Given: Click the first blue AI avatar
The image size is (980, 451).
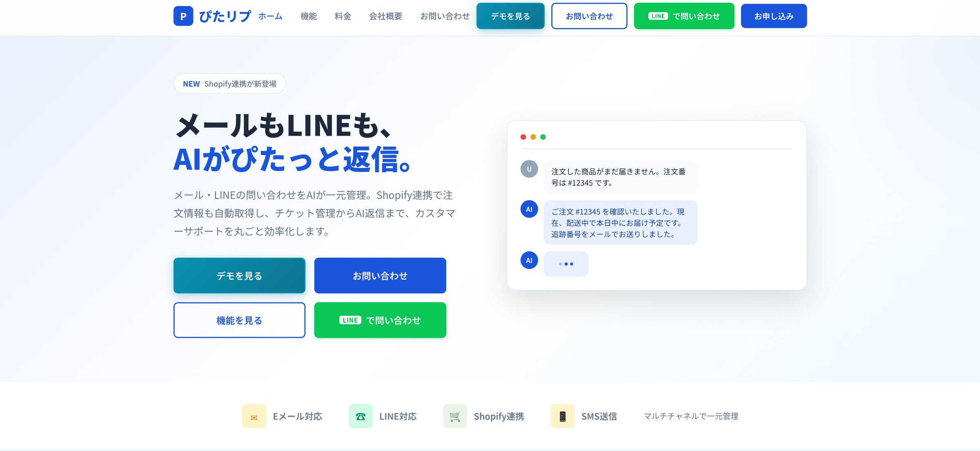Looking at the screenshot, I should pos(529,209).
